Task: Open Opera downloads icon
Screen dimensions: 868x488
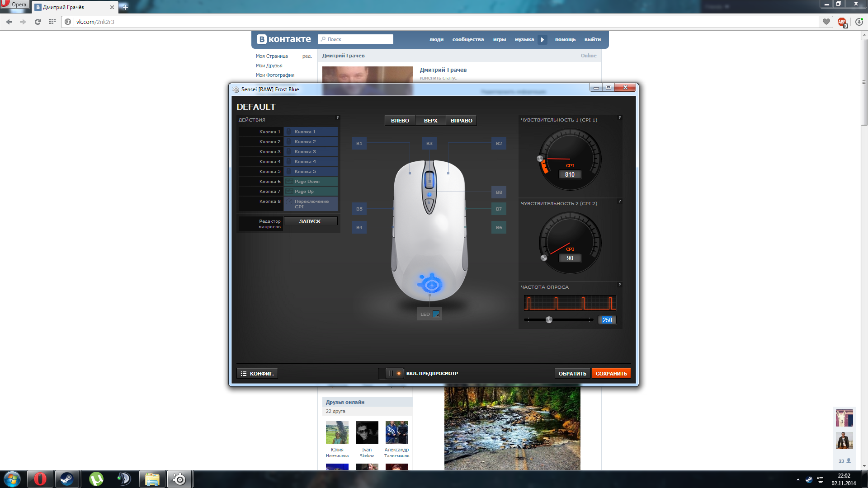Action: pyautogui.click(x=859, y=22)
